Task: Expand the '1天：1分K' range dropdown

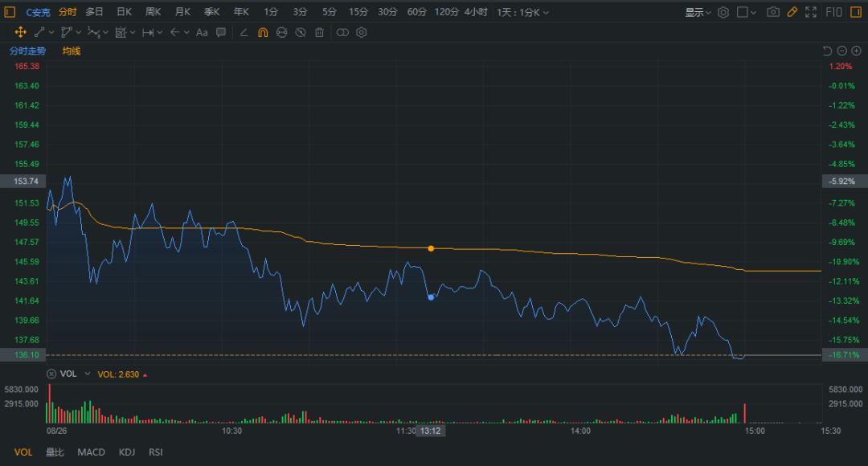Action: coord(523,12)
